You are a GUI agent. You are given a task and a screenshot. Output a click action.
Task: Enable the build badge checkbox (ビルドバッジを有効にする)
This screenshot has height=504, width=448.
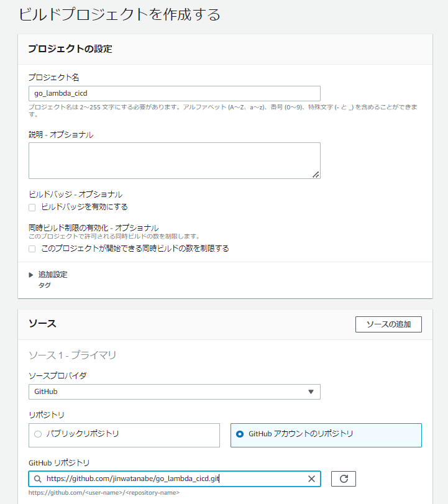32,208
